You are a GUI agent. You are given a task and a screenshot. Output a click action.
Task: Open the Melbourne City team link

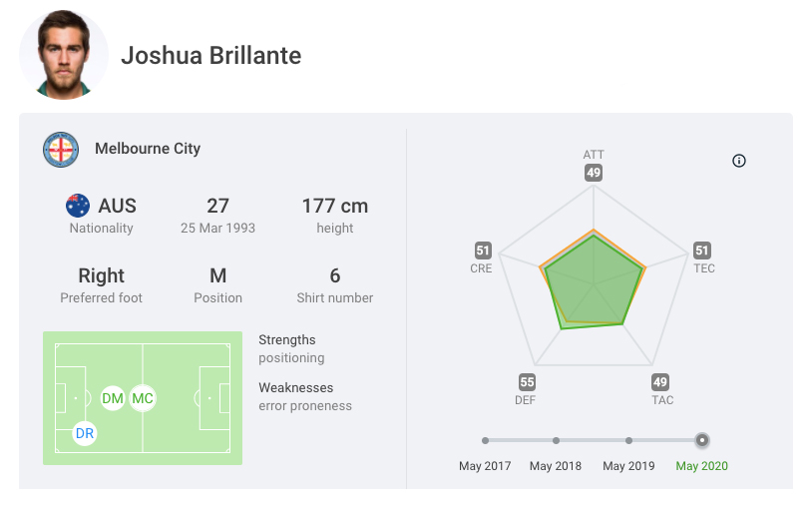tap(148, 149)
